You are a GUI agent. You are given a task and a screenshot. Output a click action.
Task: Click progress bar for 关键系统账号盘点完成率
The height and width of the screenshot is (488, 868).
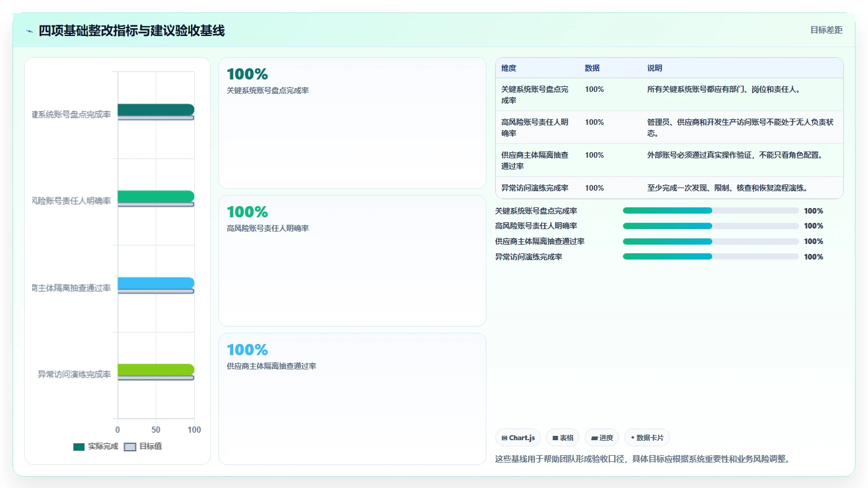tap(711, 210)
